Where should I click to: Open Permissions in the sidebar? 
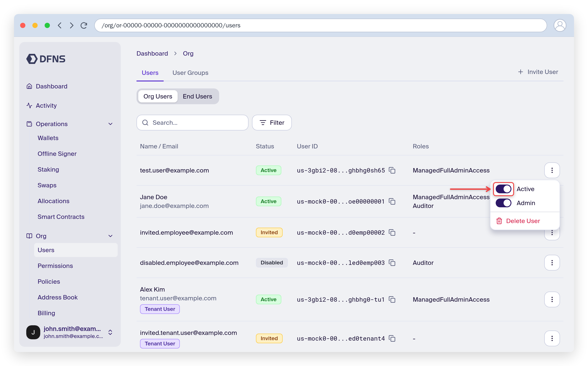point(55,266)
